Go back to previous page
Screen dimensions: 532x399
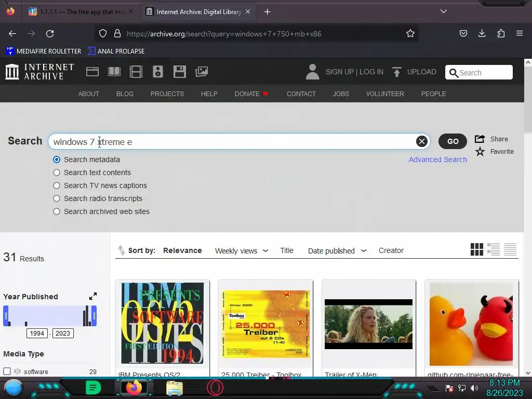tap(12, 34)
